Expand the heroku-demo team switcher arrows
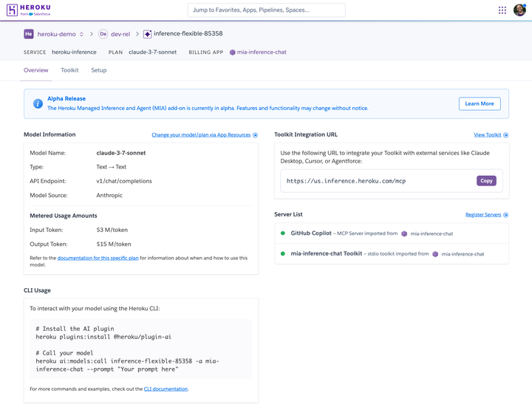This screenshot has width=532, height=410. pyautogui.click(x=81, y=34)
